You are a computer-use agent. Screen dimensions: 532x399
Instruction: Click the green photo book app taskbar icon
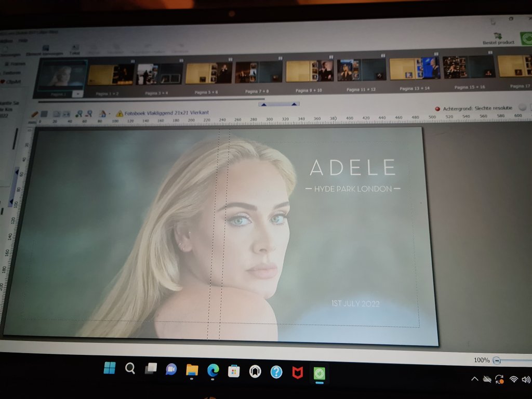320,374
